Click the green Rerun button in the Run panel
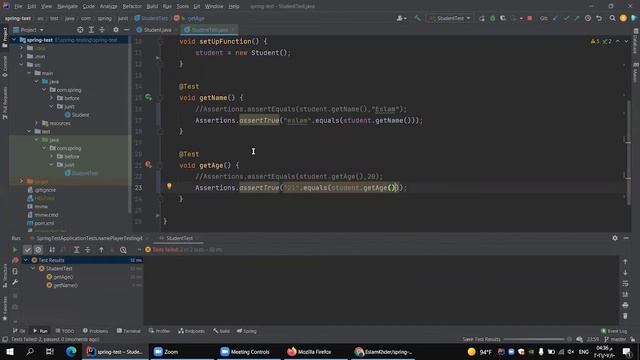640x360 pixels. pyautogui.click(x=15, y=250)
